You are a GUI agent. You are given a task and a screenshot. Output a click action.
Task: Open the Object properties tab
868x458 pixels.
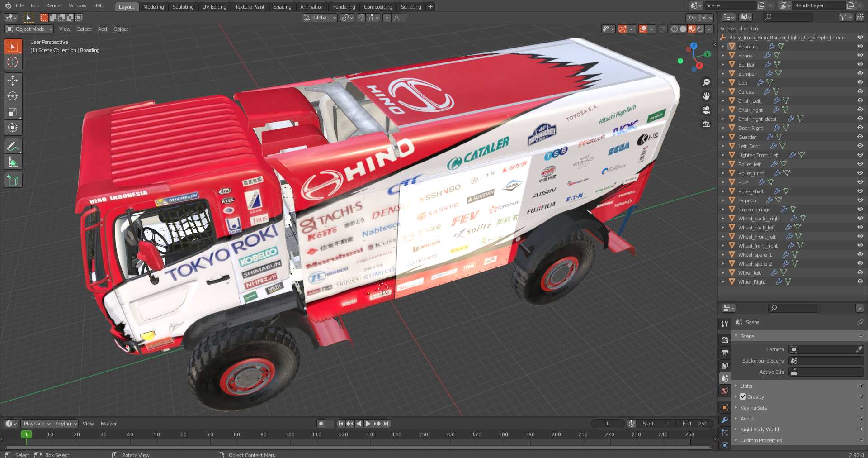coord(725,407)
